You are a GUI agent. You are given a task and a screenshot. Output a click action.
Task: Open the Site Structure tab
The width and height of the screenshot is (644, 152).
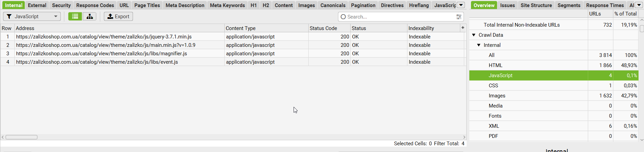536,5
